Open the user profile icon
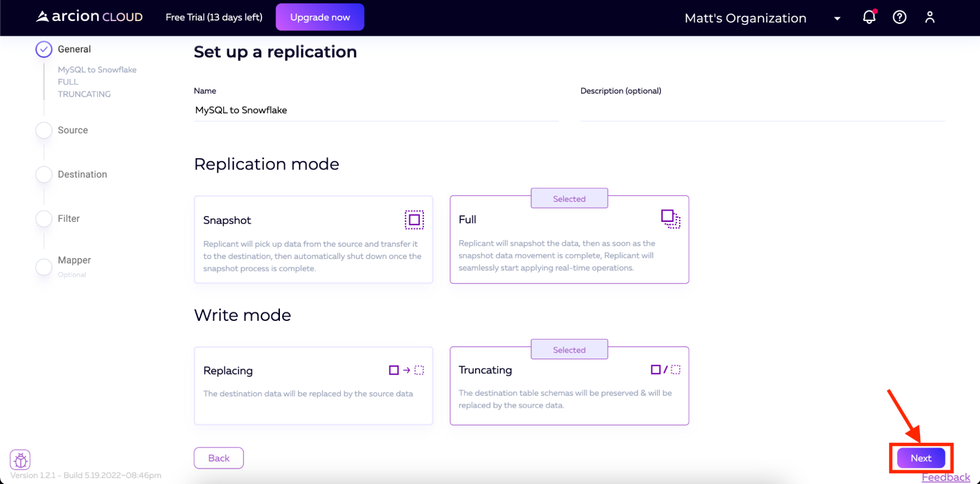Screen dimensions: 980x484 pos(930,18)
